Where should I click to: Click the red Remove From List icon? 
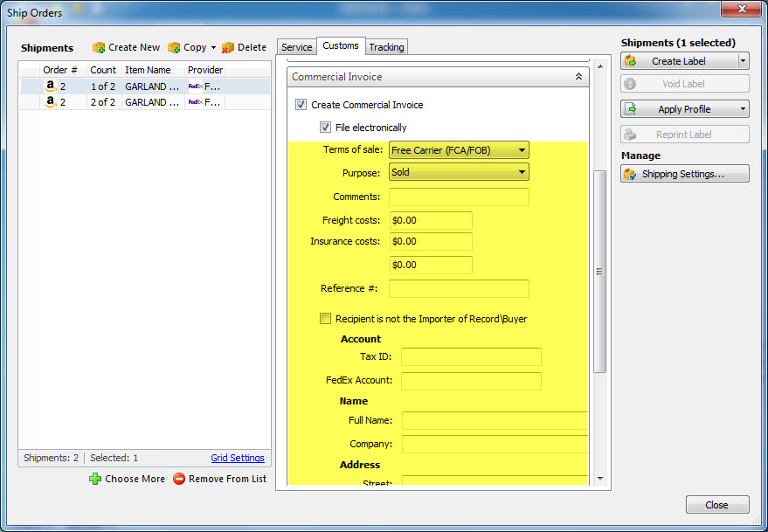tap(179, 479)
